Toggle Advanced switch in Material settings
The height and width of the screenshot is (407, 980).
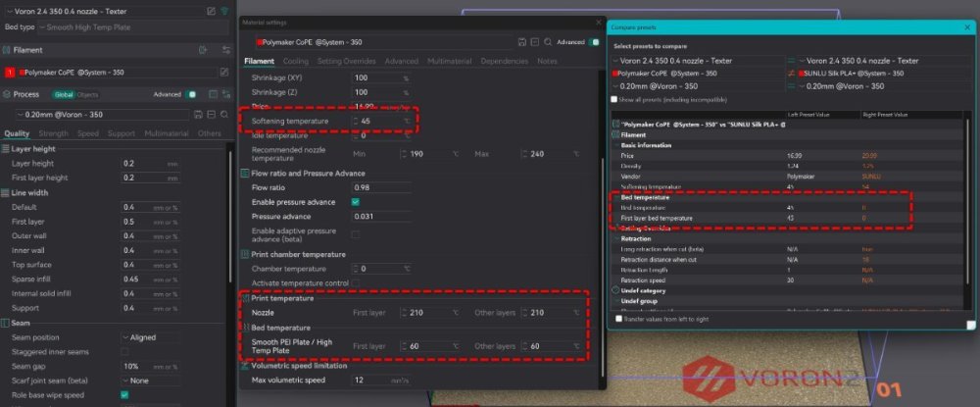(x=594, y=42)
